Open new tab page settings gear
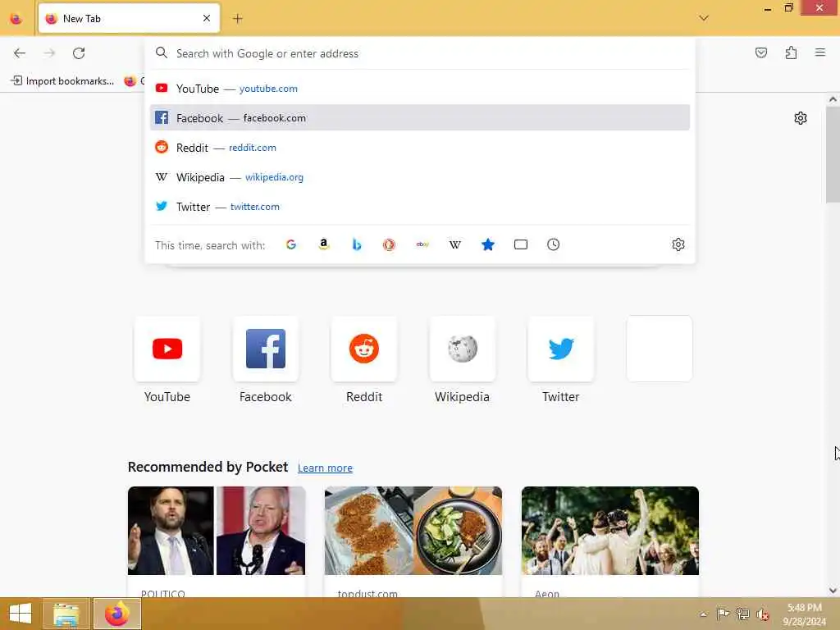 coord(801,118)
